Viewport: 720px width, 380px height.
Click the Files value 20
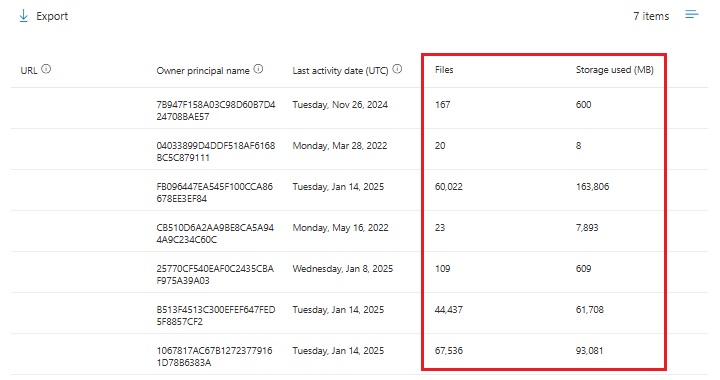[x=440, y=145]
